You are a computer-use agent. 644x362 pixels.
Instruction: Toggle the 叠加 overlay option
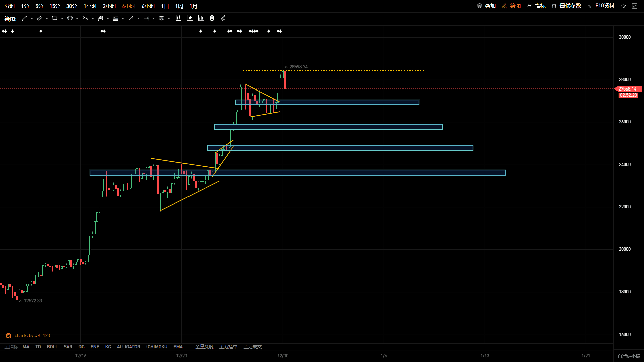[x=486, y=6]
